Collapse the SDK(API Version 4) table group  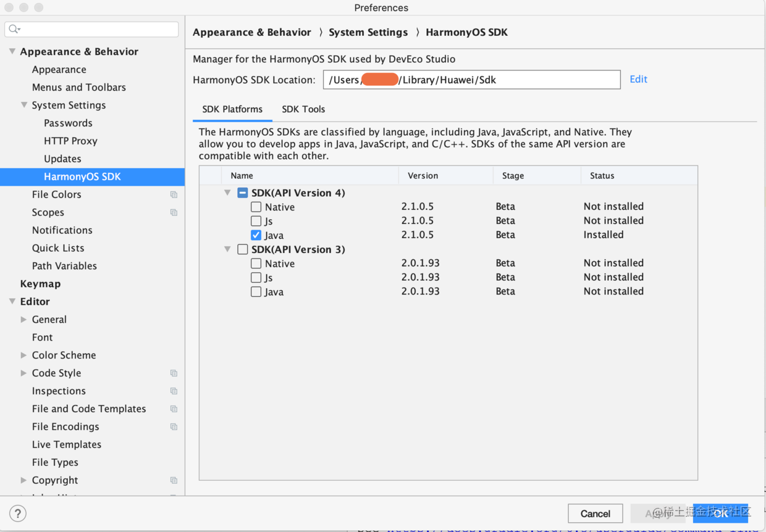[228, 193]
